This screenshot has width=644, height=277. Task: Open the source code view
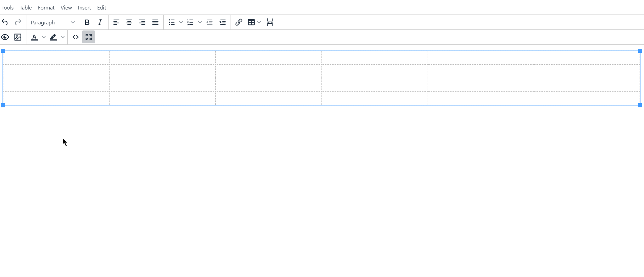tap(75, 37)
